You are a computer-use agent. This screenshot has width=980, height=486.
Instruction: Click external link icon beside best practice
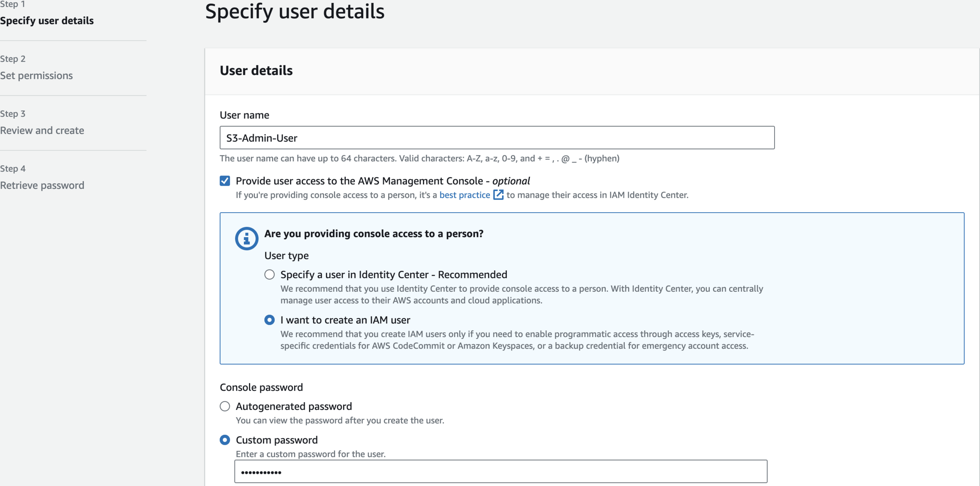[x=498, y=195]
